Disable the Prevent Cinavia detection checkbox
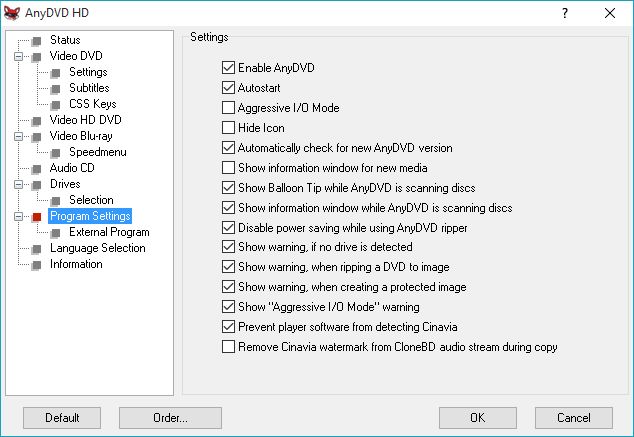The width and height of the screenshot is (634, 437). (x=228, y=327)
